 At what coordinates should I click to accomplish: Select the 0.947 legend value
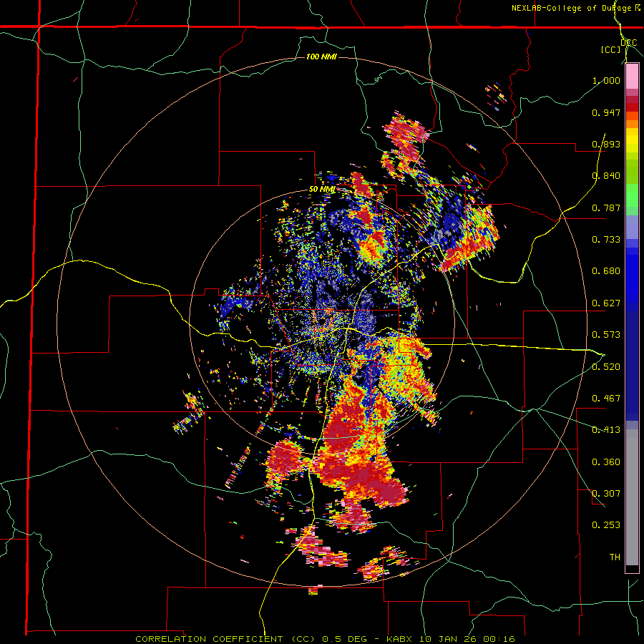[x=606, y=112]
